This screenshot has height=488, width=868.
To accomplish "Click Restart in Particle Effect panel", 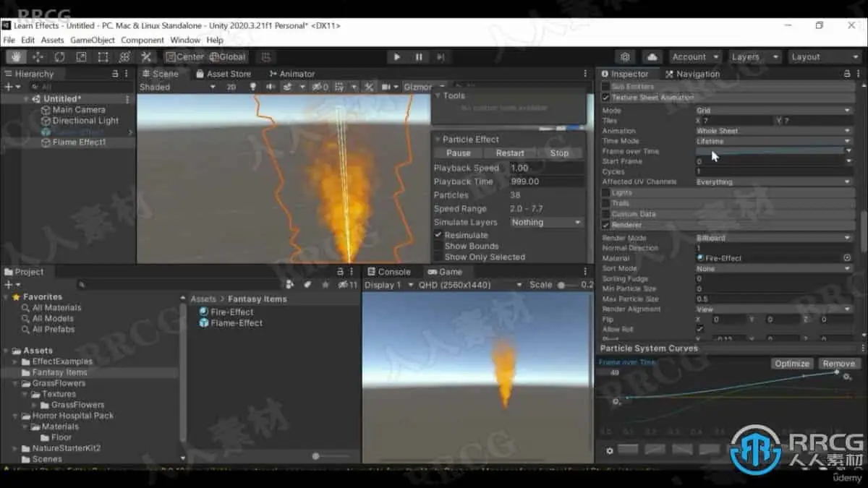I will click(x=510, y=153).
